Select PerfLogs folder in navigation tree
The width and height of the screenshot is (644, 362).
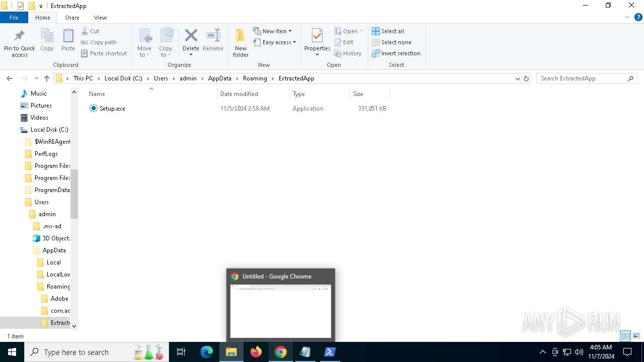46,154
